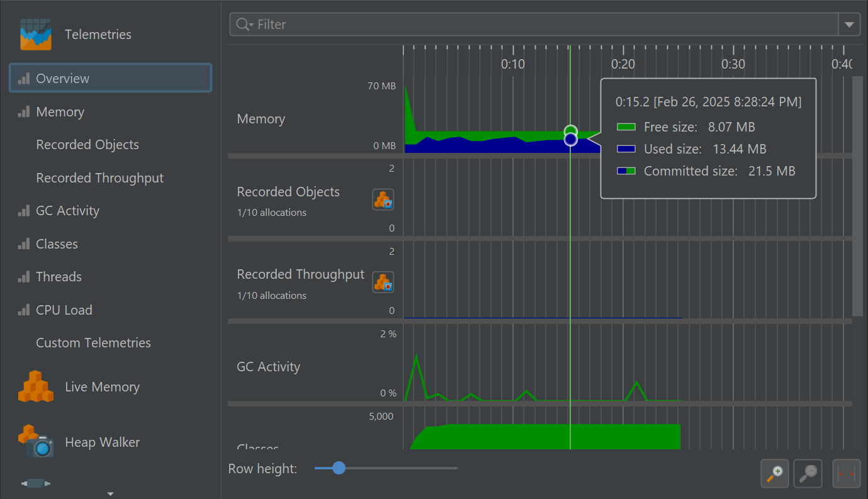This screenshot has height=499, width=868.
Task: Click the magnifier icon in the Filter box
Action: (244, 25)
